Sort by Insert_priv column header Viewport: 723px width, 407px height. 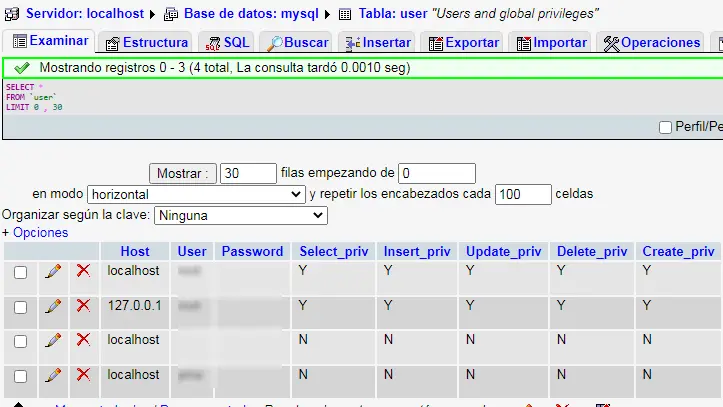tap(417, 252)
